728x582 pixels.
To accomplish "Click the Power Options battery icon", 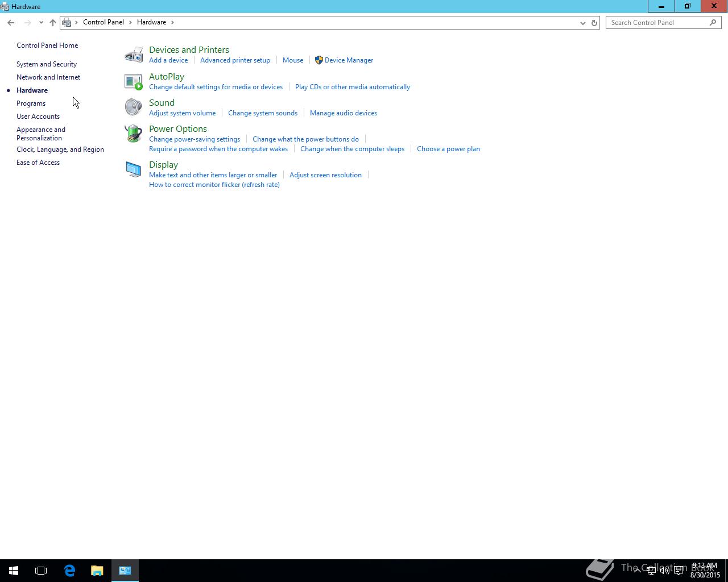I will click(x=134, y=134).
